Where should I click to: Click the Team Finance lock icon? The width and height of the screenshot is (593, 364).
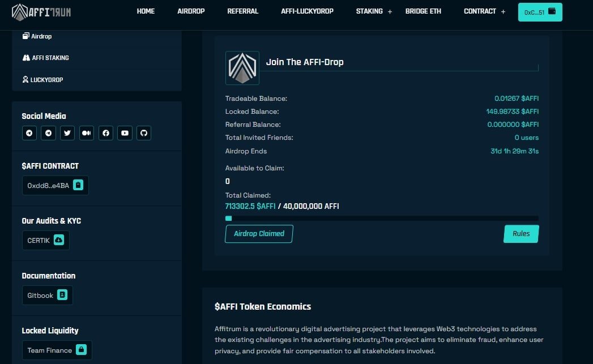click(81, 350)
